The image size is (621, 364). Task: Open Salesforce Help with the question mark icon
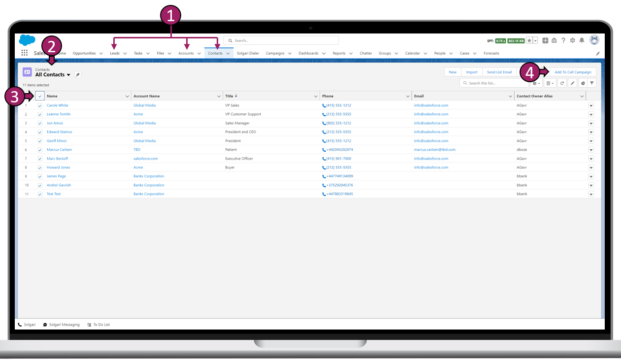coord(563,40)
